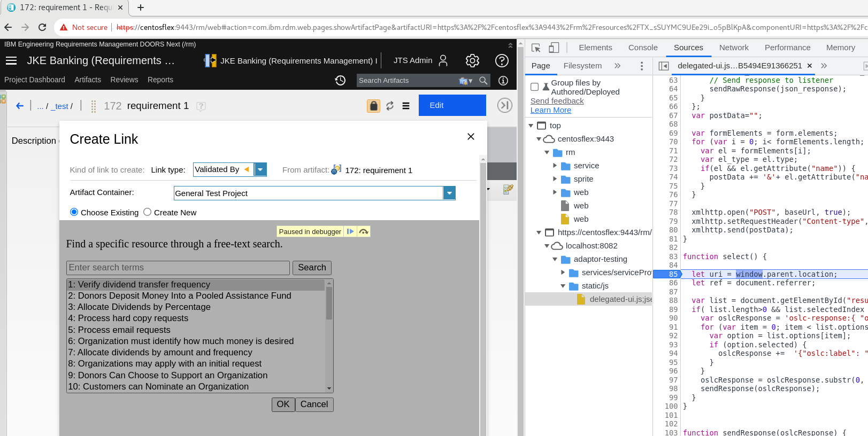Open JKE Banking project area icon
The height and width of the screenshot is (436, 868).
pyautogui.click(x=210, y=61)
